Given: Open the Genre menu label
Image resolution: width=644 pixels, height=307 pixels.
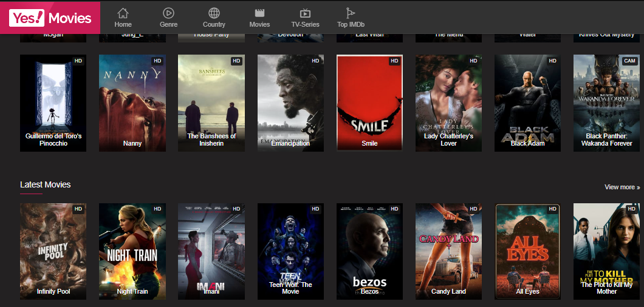Looking at the screenshot, I should [x=168, y=24].
